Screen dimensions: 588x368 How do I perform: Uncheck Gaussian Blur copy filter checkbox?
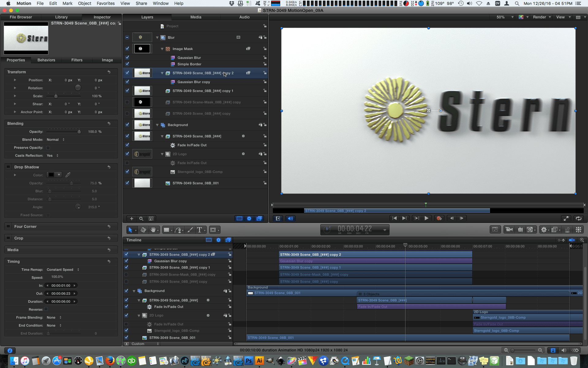[x=127, y=82]
